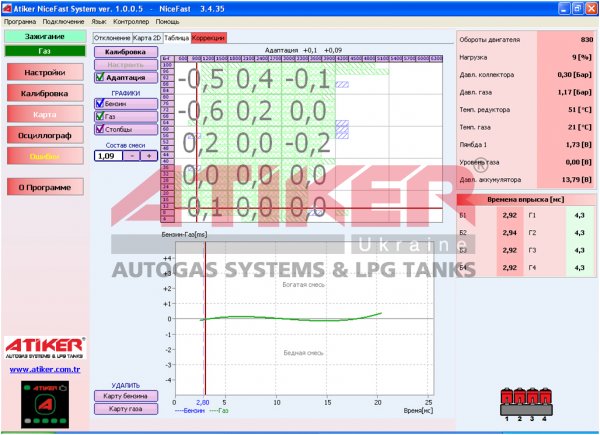
Task: Click the Уровень газа value 0,00
Action: pos(579,162)
